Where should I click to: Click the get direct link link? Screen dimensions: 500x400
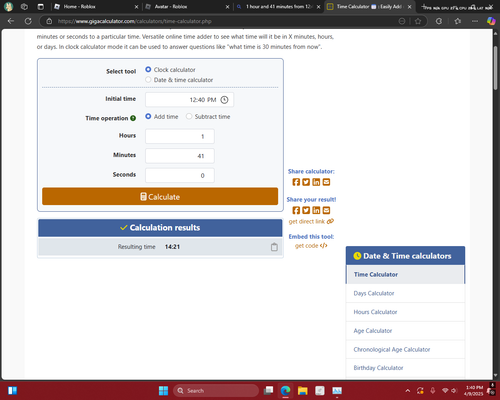(311, 221)
